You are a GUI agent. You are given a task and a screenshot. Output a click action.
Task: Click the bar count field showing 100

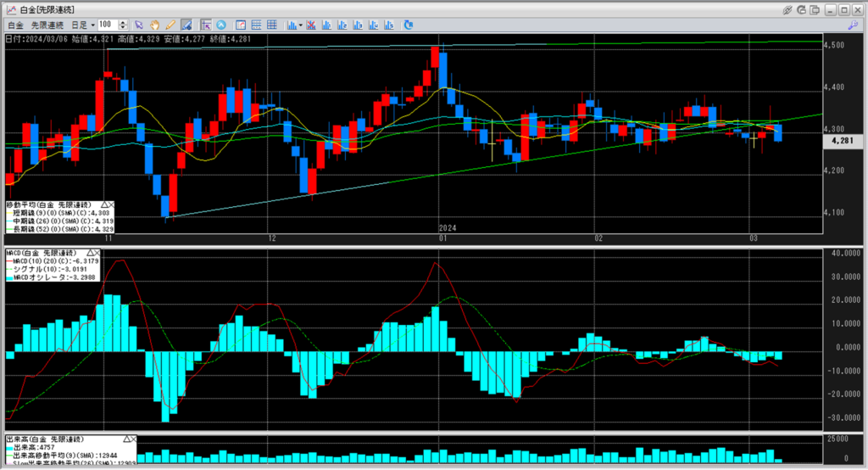[x=108, y=25]
